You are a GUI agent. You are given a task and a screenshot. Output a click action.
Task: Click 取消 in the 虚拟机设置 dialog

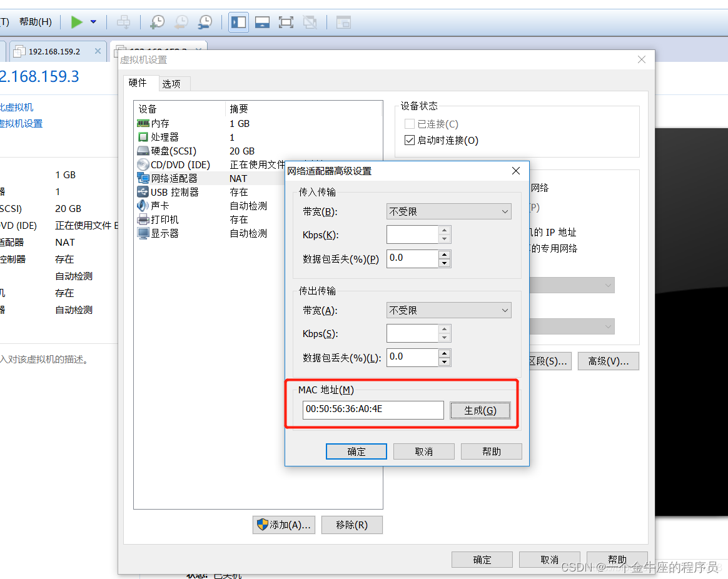point(550,560)
